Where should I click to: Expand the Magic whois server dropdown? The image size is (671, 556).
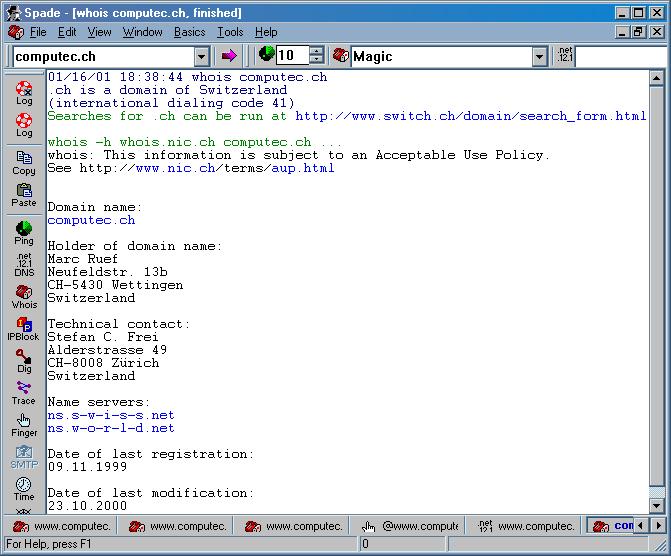click(540, 56)
